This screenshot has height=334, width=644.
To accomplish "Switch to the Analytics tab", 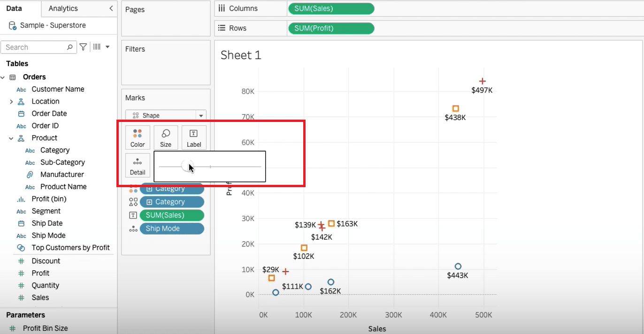I will tap(63, 8).
